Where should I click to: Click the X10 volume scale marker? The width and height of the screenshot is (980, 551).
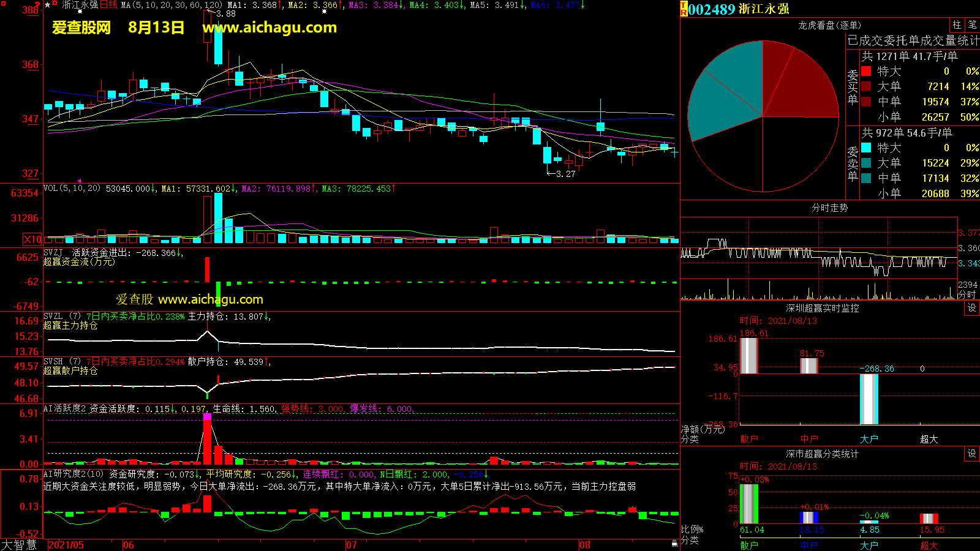point(33,239)
